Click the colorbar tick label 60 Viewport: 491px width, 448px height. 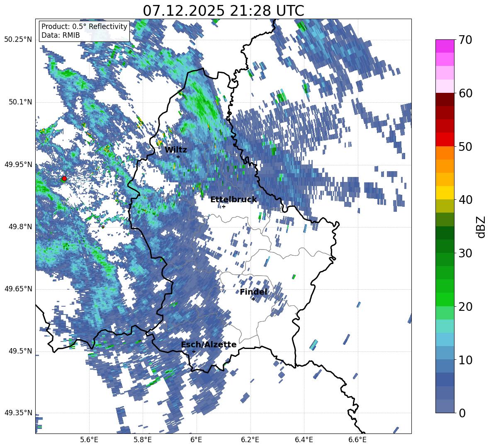click(x=465, y=93)
